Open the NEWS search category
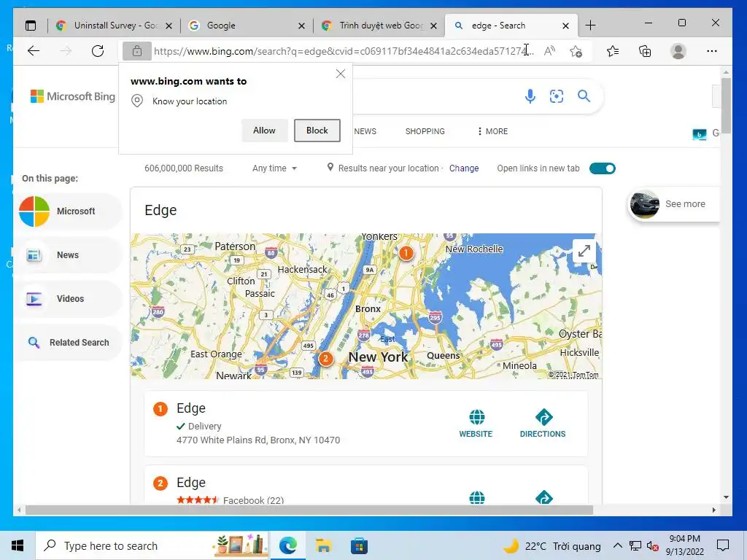 point(365,131)
